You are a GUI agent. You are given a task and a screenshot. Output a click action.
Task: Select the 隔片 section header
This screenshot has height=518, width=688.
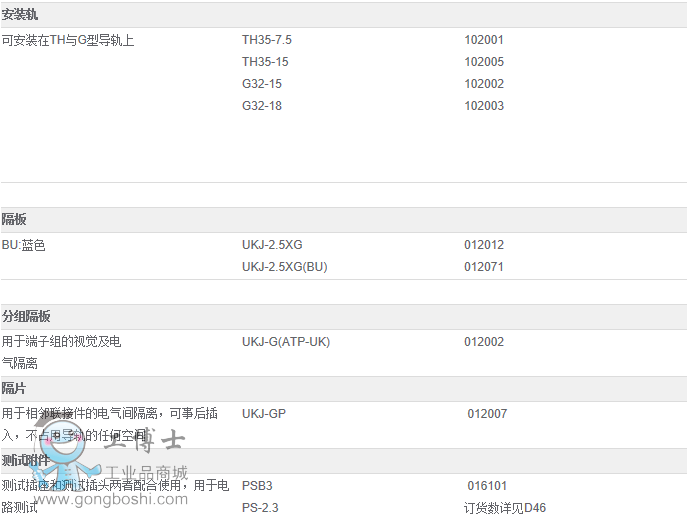tap(14, 389)
